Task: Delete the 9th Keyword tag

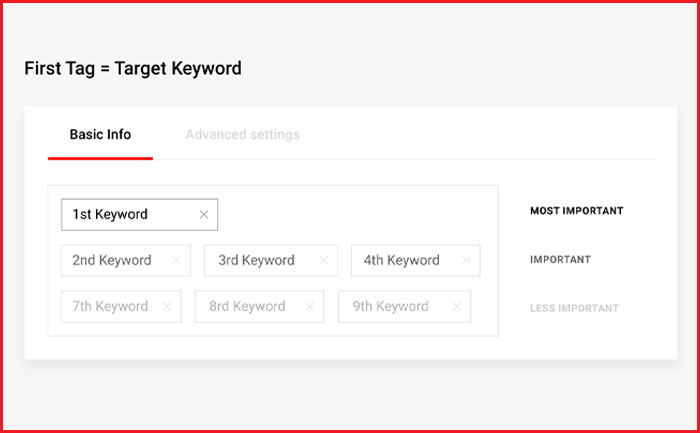Action: click(456, 307)
